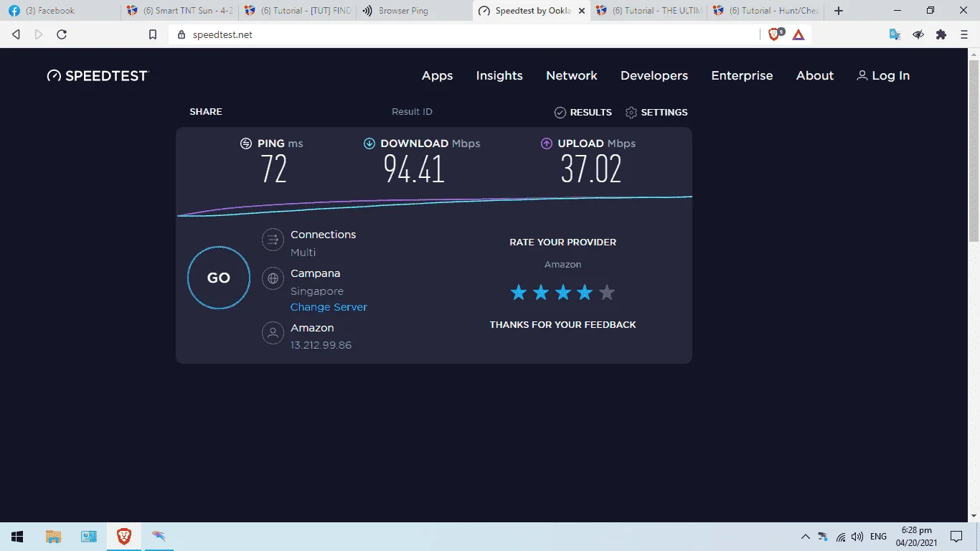
Task: Open the Developers menu item
Action: (654, 75)
